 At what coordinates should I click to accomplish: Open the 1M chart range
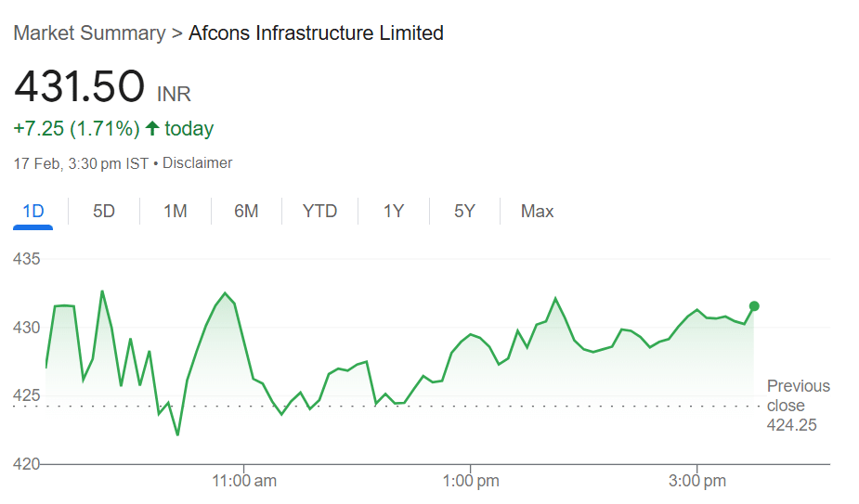coord(176,212)
